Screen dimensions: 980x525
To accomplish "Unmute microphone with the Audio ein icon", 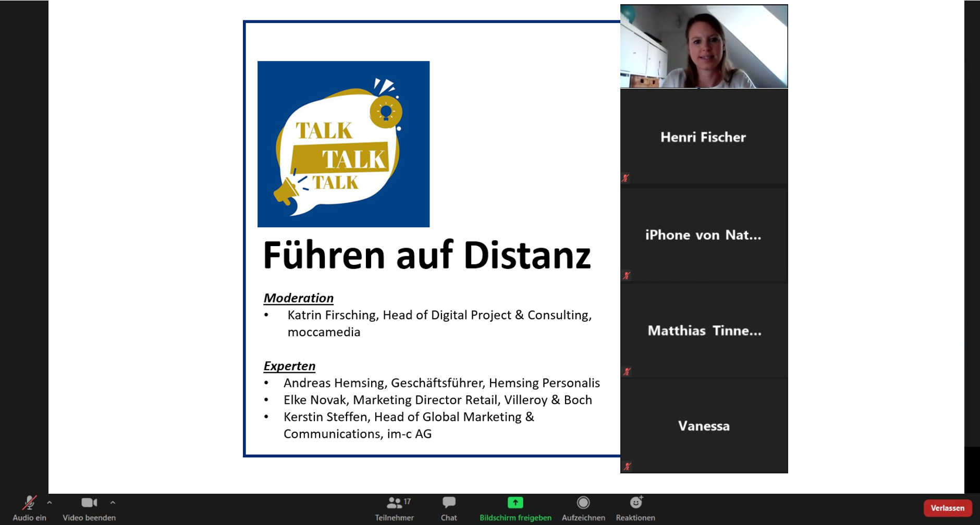I will (29, 503).
